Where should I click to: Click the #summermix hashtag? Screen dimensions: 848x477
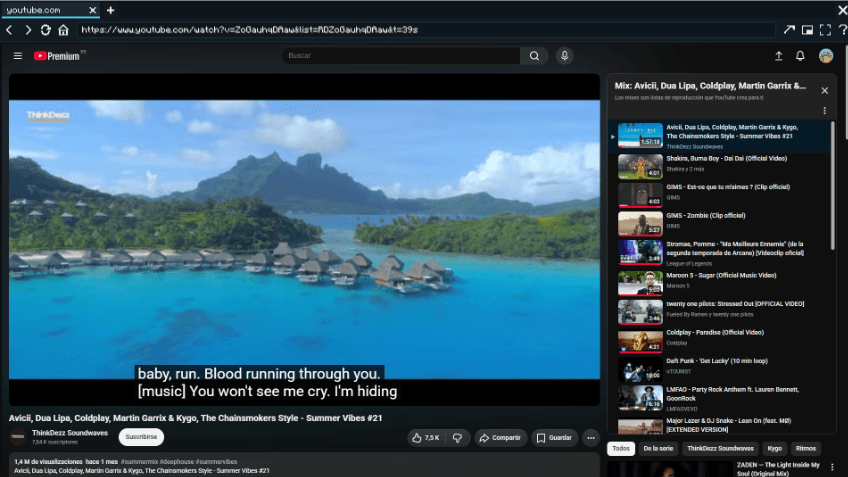point(140,462)
